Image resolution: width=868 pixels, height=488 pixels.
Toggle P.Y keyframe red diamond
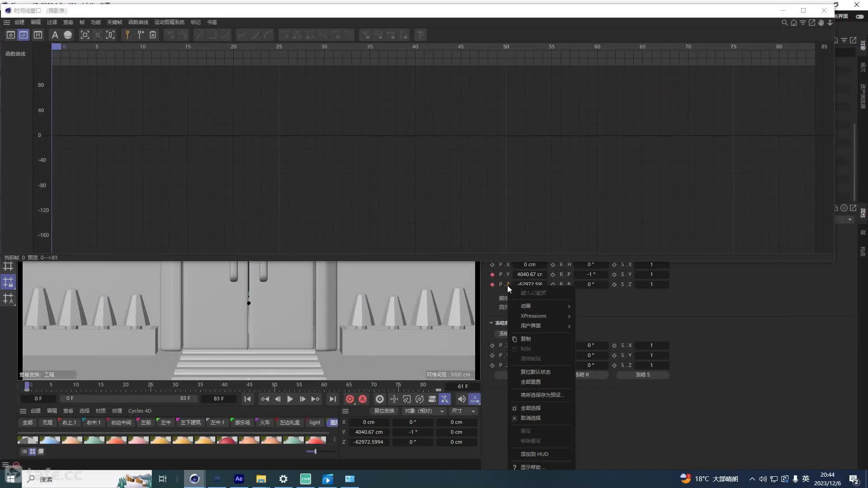click(492, 274)
